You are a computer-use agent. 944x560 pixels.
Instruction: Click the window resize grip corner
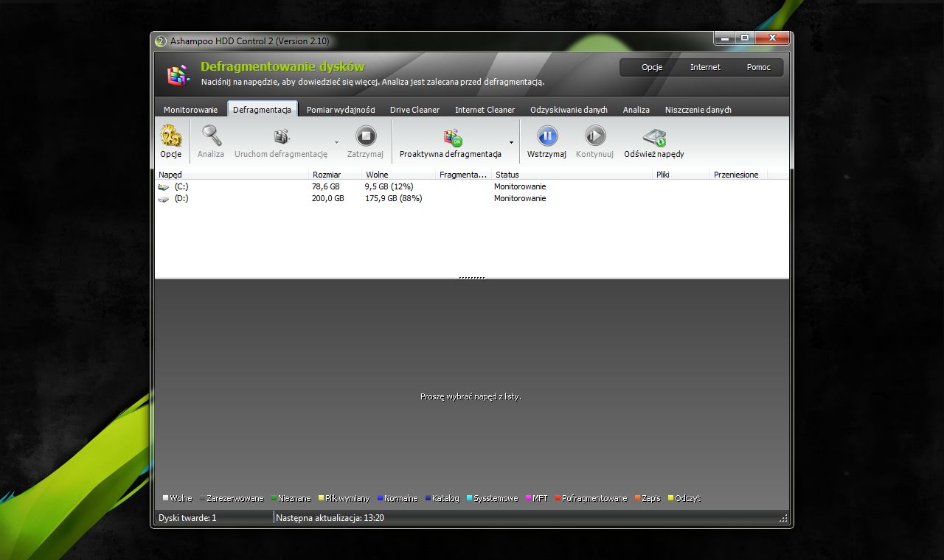[x=783, y=519]
